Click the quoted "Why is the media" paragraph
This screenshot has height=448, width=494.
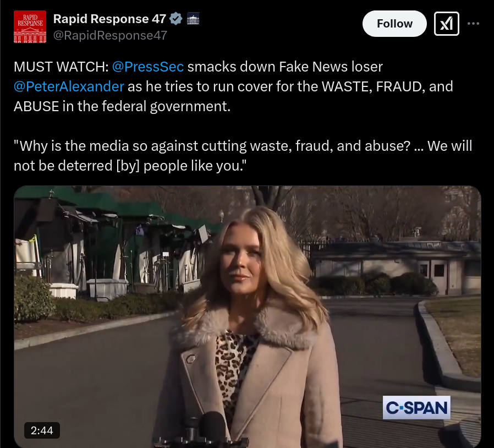click(243, 156)
